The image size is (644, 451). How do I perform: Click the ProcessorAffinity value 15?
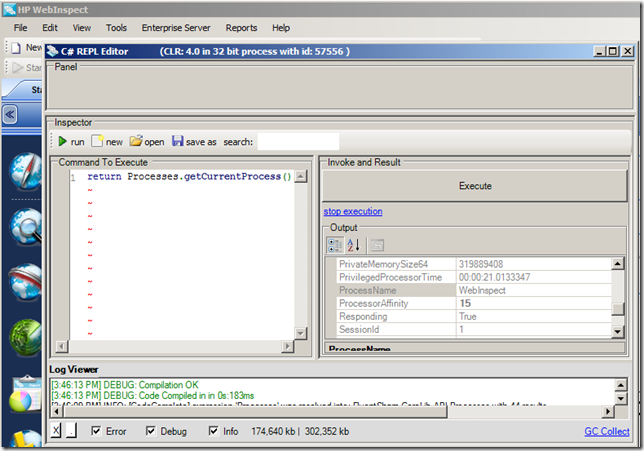coord(534,304)
